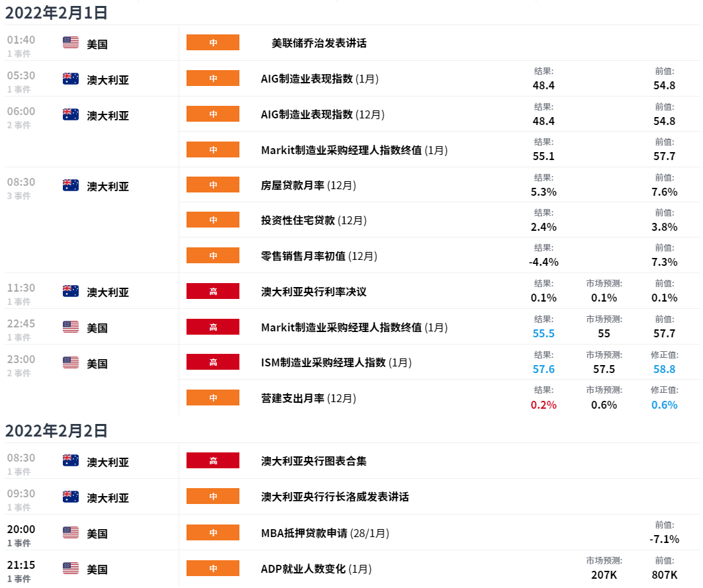Open event AIG制造业表现指数 (1月)
The image size is (703, 588).
coord(319,79)
